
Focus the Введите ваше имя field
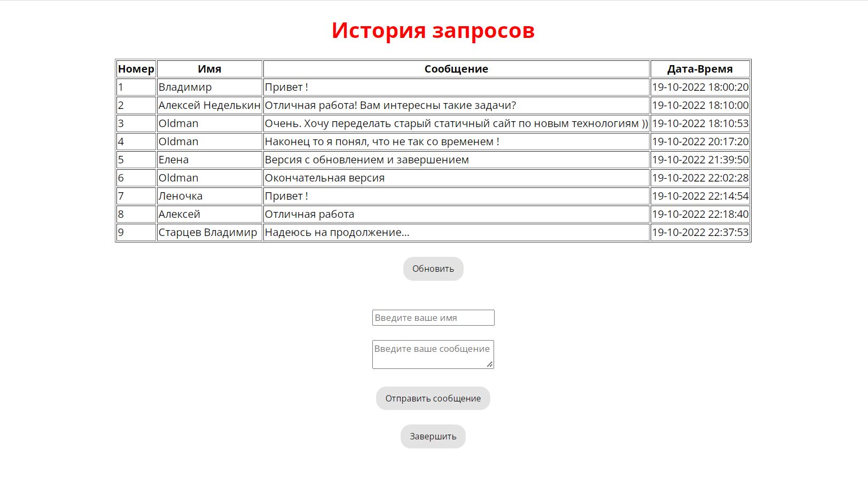(x=433, y=318)
